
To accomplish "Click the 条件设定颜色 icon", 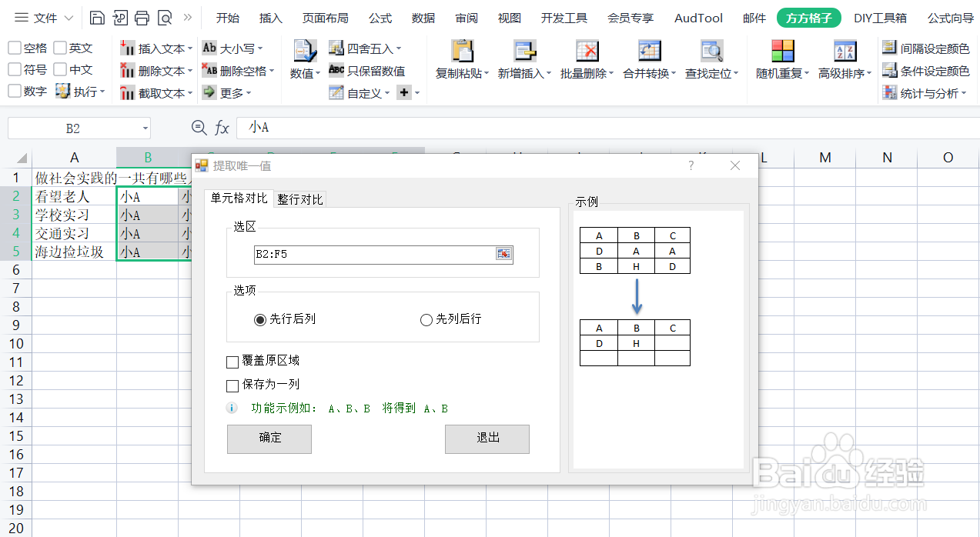I will point(890,71).
